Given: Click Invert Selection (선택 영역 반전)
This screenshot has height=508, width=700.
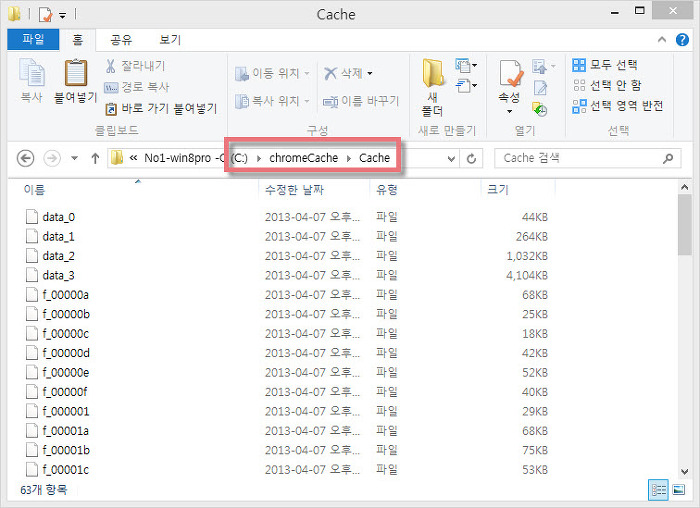Looking at the screenshot, I should click(619, 105).
